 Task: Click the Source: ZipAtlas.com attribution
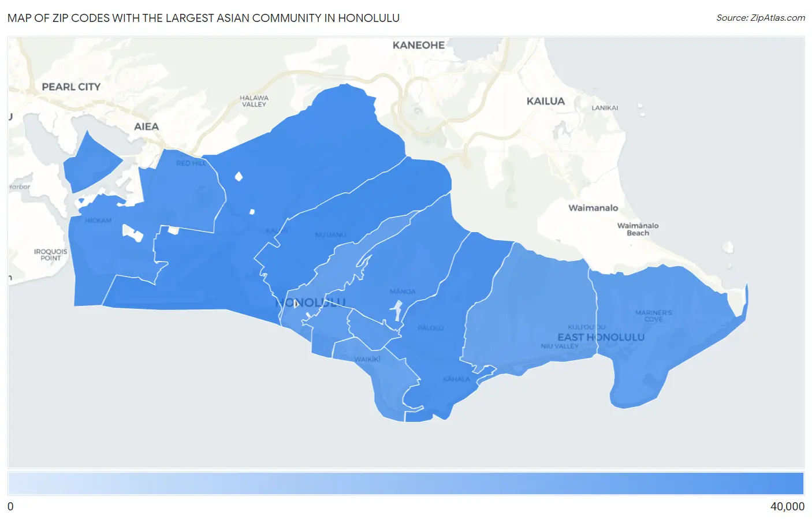[761, 18]
